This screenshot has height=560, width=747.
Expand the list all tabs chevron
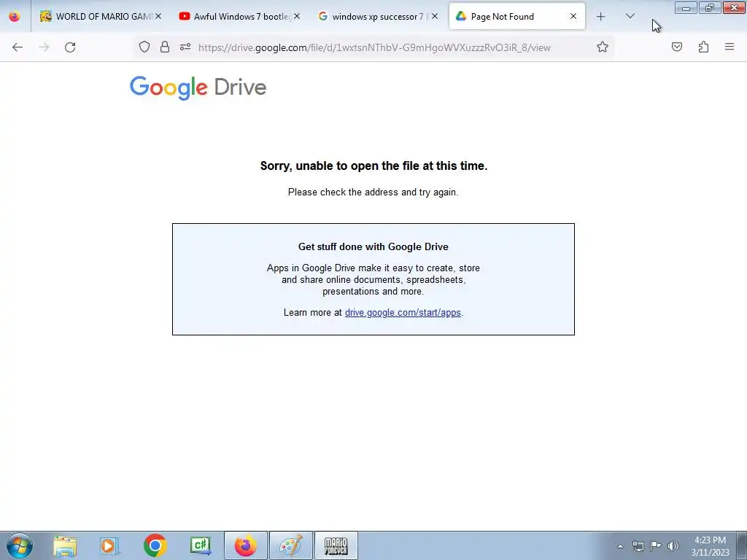630,16
